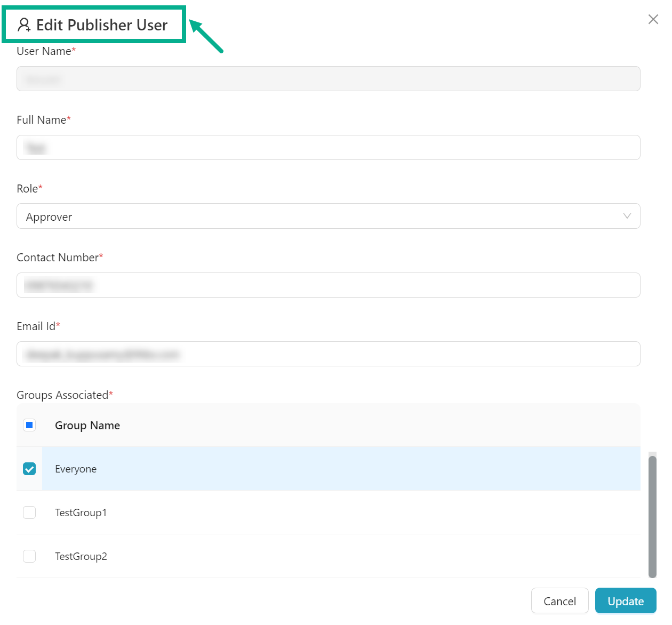Click the Everyone row label
The width and height of the screenshot is (672, 625).
click(76, 469)
